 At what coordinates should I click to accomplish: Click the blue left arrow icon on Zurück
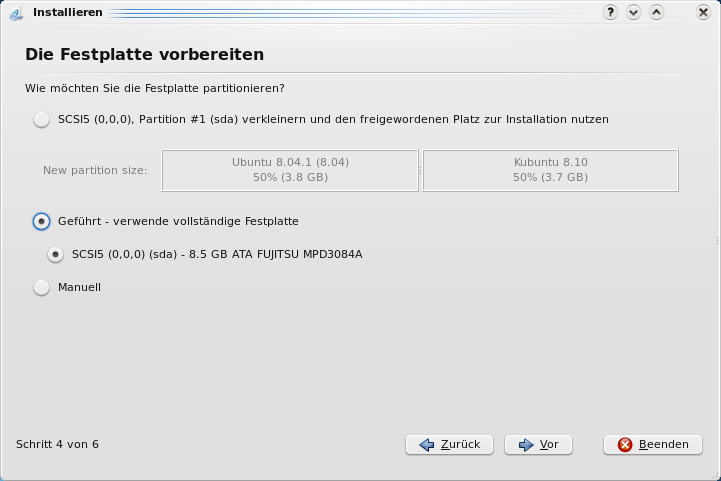click(427, 445)
